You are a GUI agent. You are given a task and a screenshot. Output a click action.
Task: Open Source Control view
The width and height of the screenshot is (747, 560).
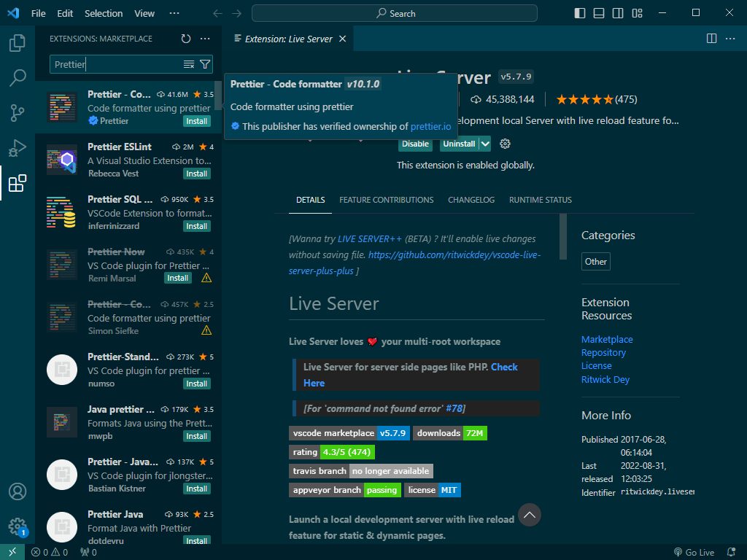18,113
